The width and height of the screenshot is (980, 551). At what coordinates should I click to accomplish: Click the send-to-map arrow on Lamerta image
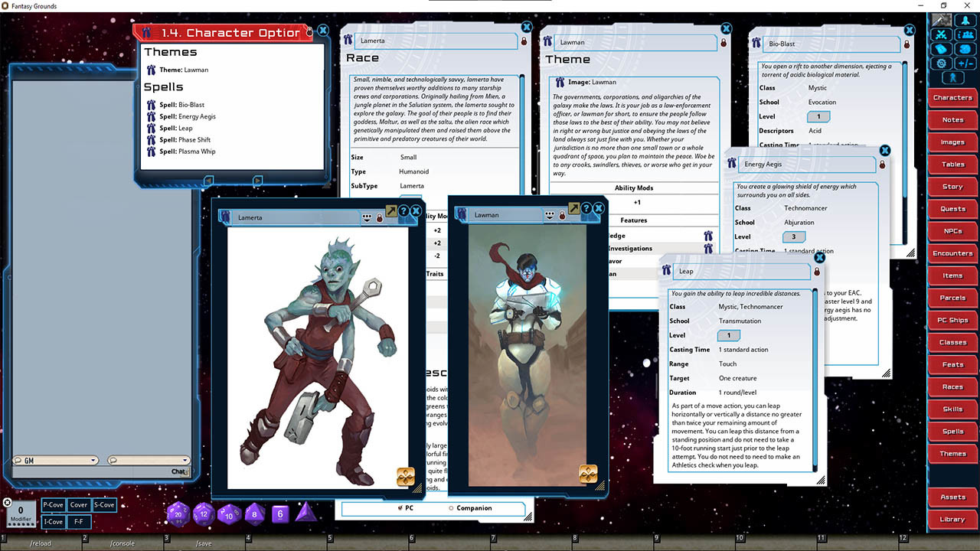pos(390,211)
